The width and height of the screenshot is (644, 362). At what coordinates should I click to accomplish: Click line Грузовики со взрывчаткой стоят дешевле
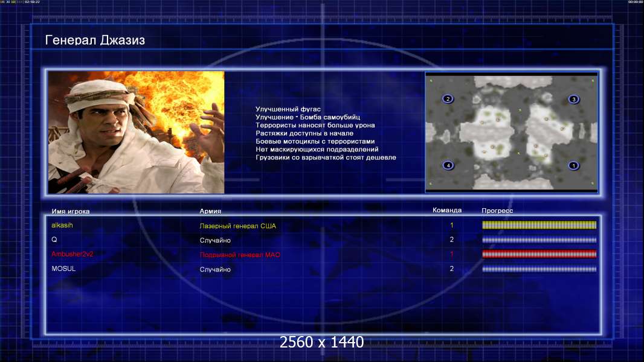pyautogui.click(x=326, y=157)
